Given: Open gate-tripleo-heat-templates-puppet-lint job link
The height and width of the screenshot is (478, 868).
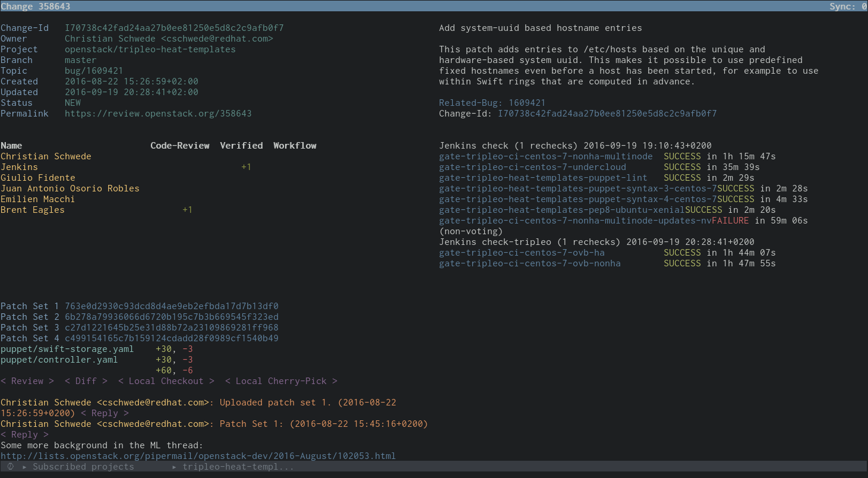Looking at the screenshot, I should tap(543, 178).
